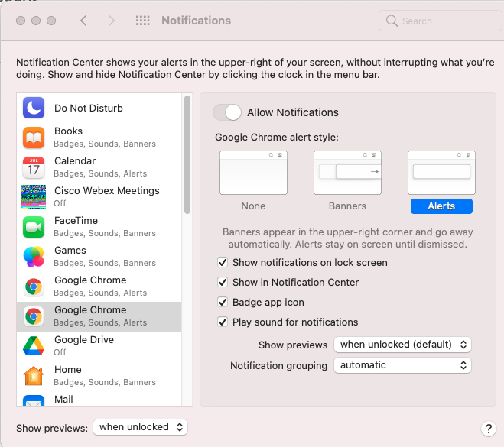The width and height of the screenshot is (504, 447).
Task: Click the Books app icon
Action: pos(34,138)
